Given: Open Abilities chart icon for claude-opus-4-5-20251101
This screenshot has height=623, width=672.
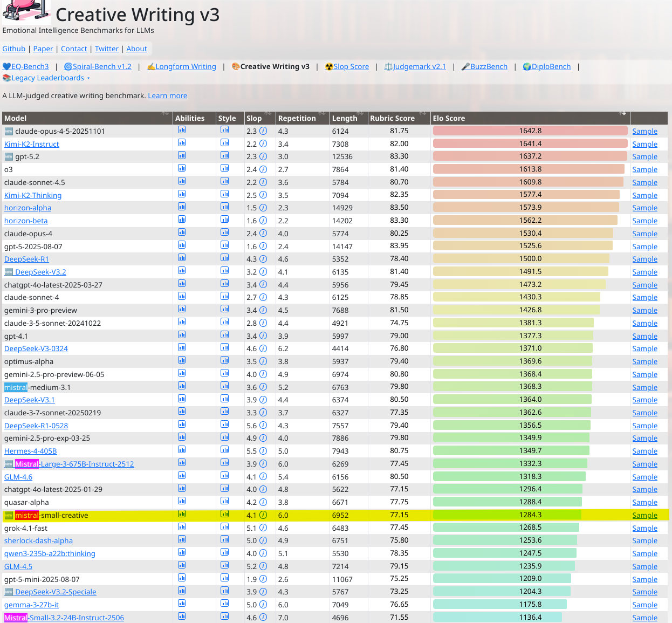Looking at the screenshot, I should click(x=182, y=130).
